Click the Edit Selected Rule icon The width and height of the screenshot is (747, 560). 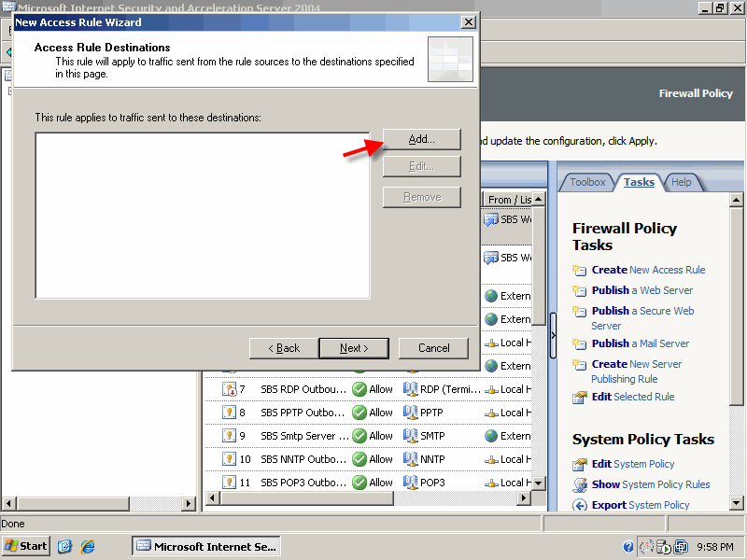click(x=579, y=398)
